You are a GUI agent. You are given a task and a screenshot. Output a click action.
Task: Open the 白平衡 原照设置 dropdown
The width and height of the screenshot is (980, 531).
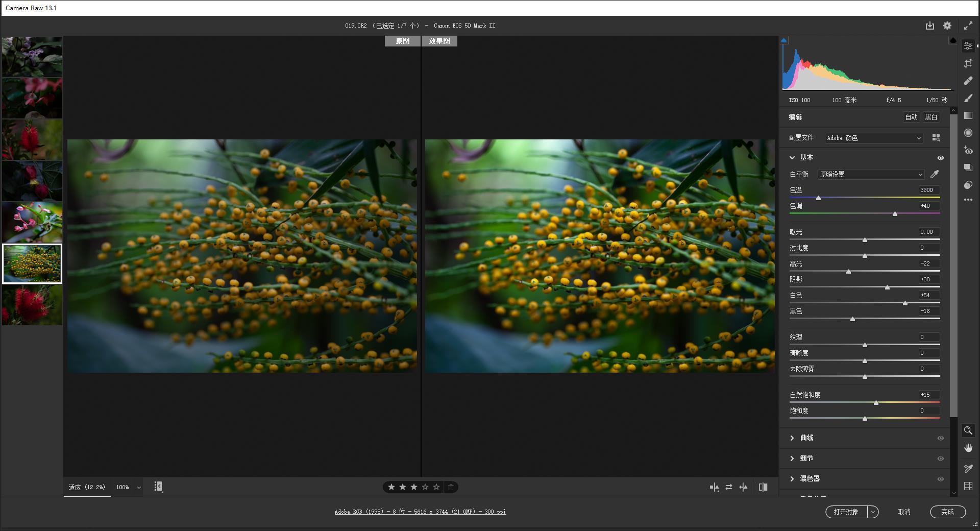pos(871,174)
